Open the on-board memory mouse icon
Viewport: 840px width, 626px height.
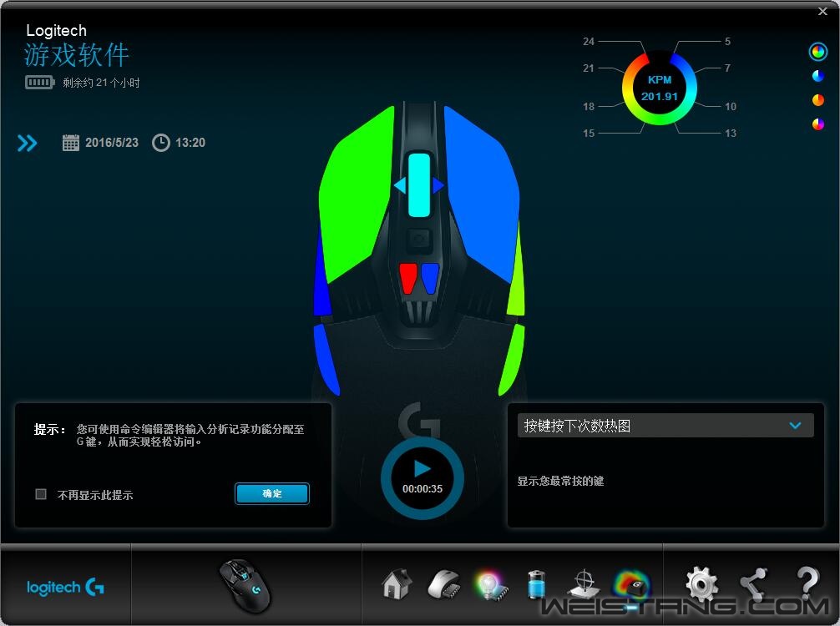click(x=444, y=585)
